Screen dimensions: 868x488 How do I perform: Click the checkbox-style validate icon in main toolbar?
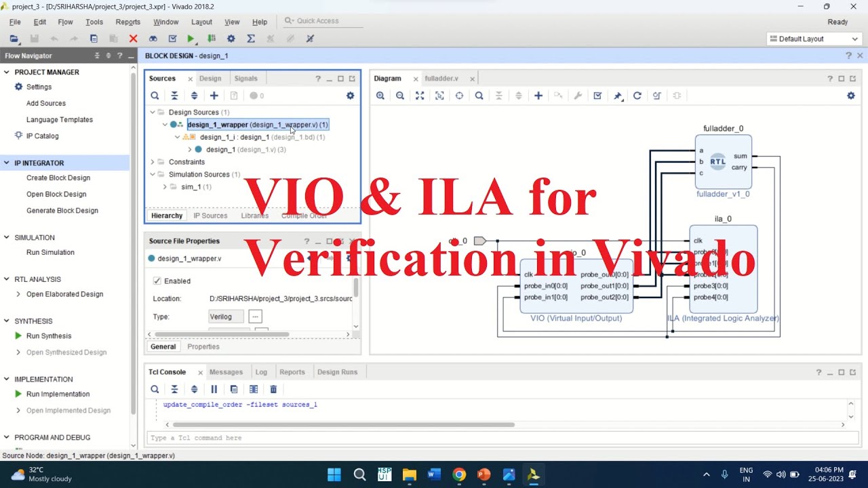[x=172, y=39]
